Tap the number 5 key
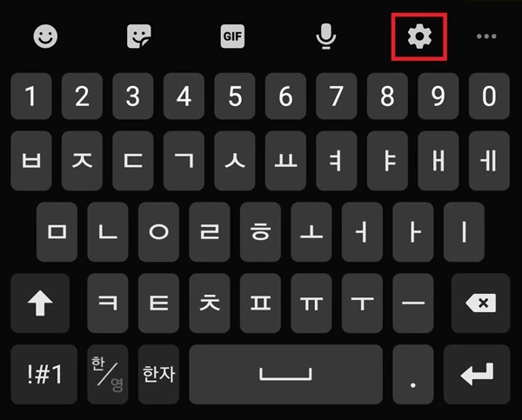Viewport: 522px width, 420px height. pyautogui.click(x=235, y=97)
